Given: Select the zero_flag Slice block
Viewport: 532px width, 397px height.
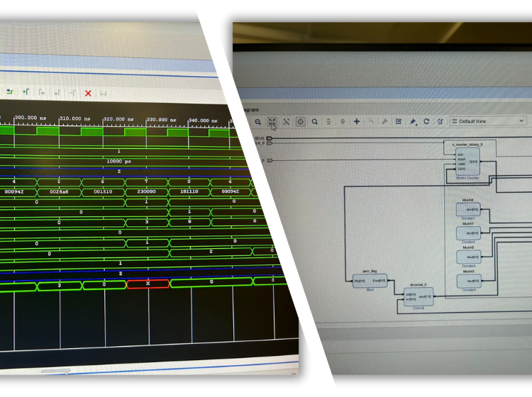Looking at the screenshot, I should click(x=370, y=281).
